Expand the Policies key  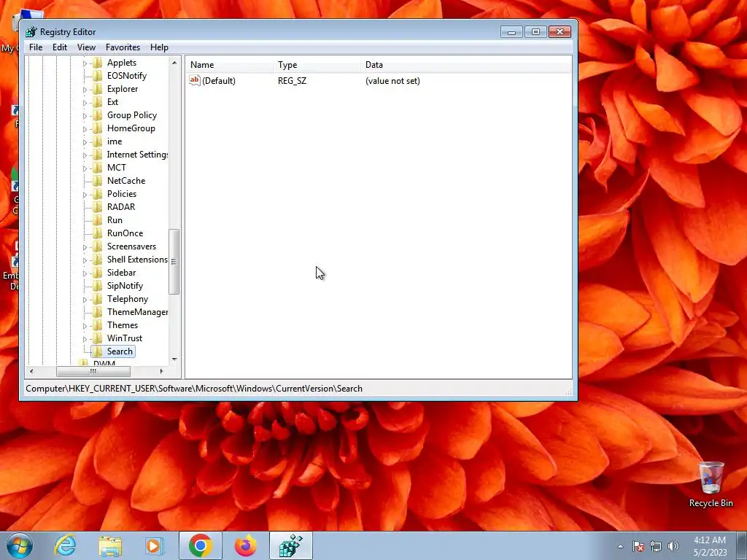(x=85, y=195)
